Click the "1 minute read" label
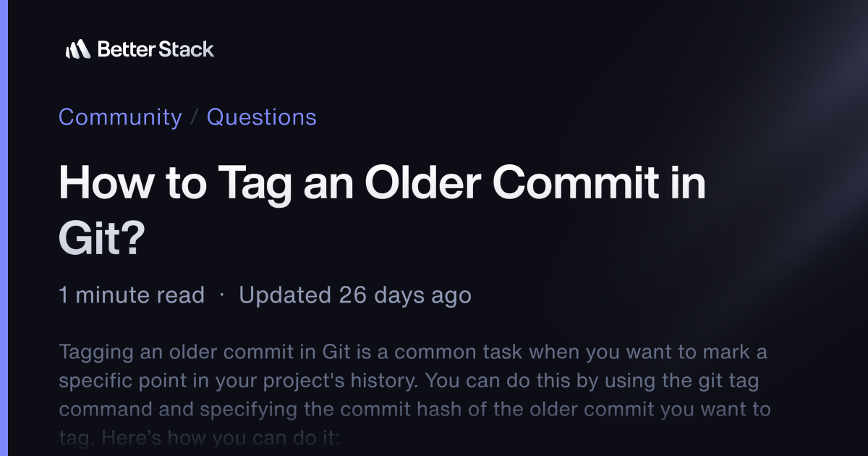 pyautogui.click(x=132, y=295)
